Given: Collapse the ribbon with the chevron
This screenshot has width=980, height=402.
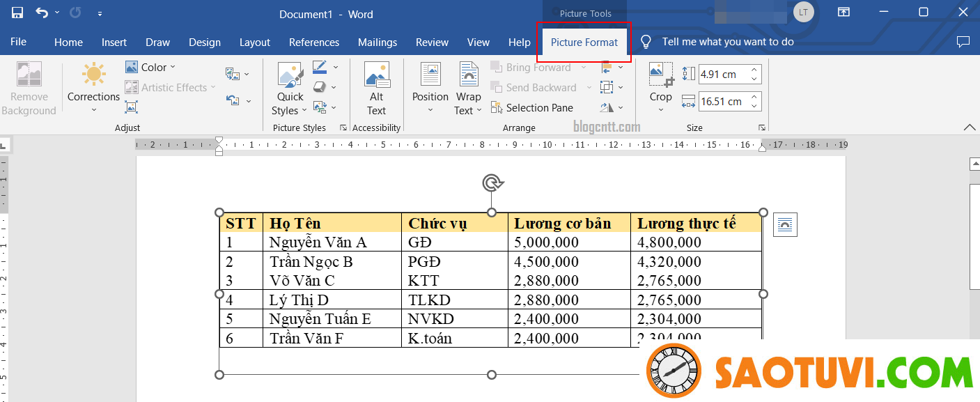Looking at the screenshot, I should 969,127.
